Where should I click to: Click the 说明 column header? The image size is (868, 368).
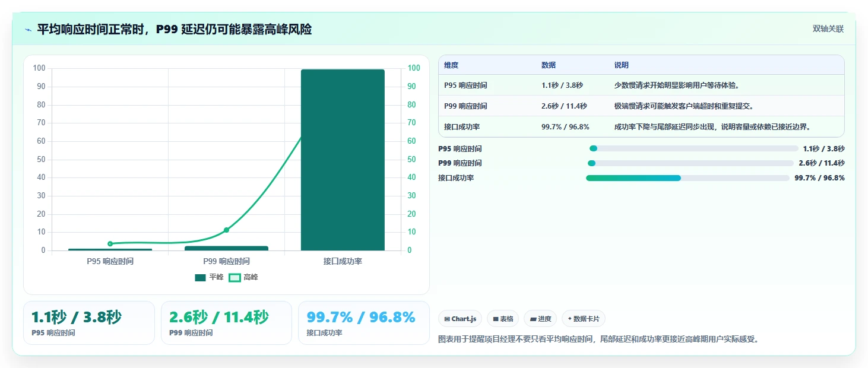(x=622, y=65)
